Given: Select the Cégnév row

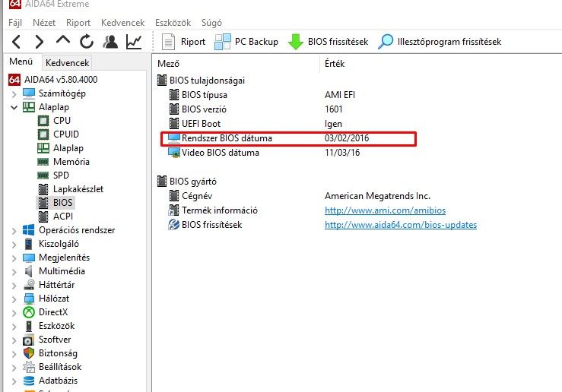Looking at the screenshot, I should click(x=299, y=196).
